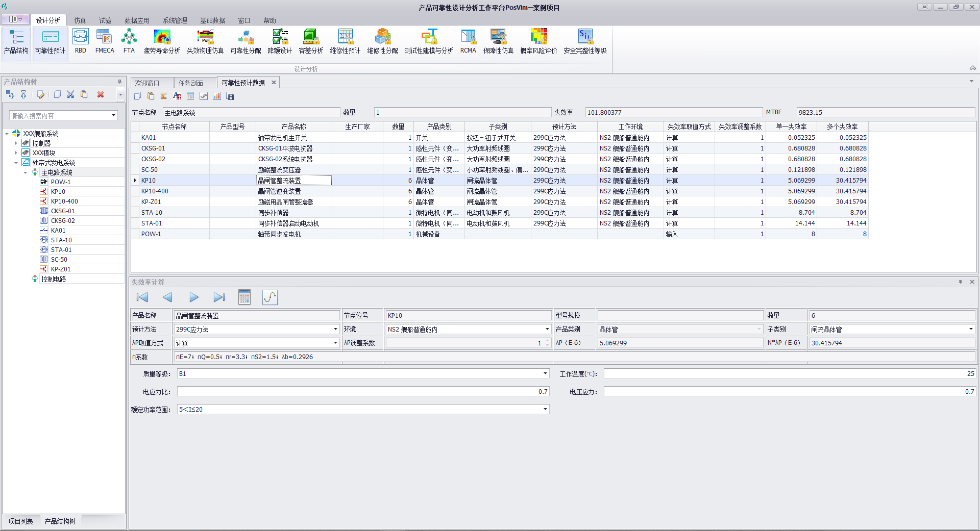Open the 质量等级 dropdown
This screenshot has height=531, width=980.
[x=545, y=374]
